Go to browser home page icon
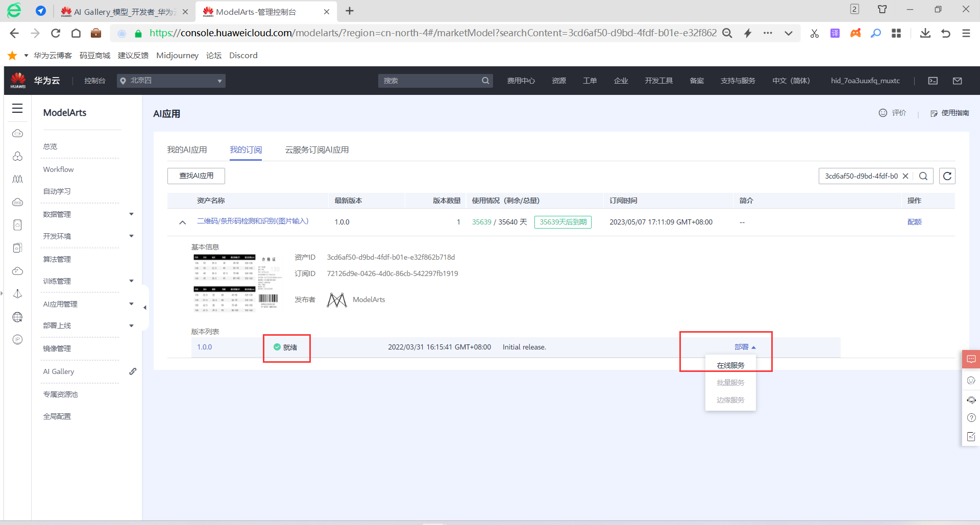Screen dimensions: 980x525 pyautogui.click(x=76, y=33)
